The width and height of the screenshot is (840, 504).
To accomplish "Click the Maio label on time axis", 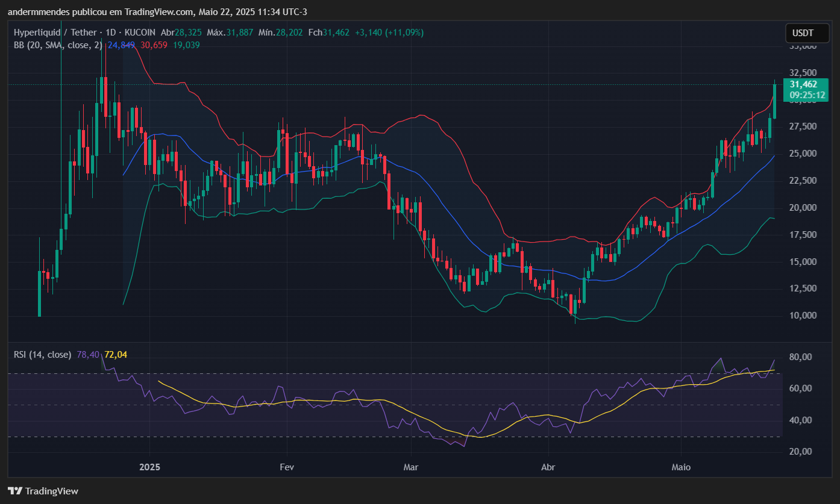I will pyautogui.click(x=682, y=467).
